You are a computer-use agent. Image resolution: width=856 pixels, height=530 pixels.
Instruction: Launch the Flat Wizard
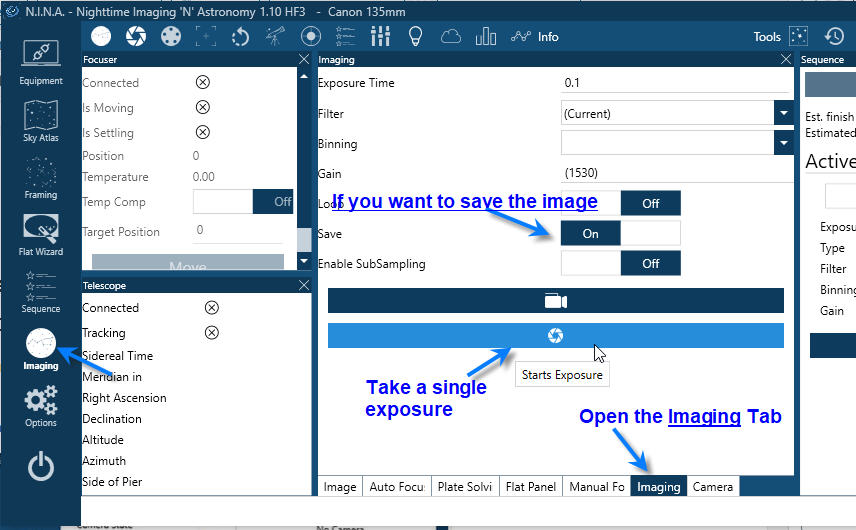pos(40,235)
